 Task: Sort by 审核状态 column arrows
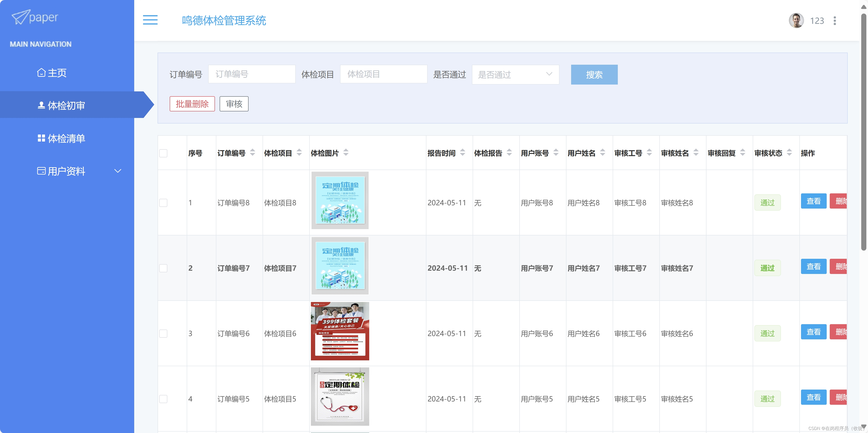(790, 153)
